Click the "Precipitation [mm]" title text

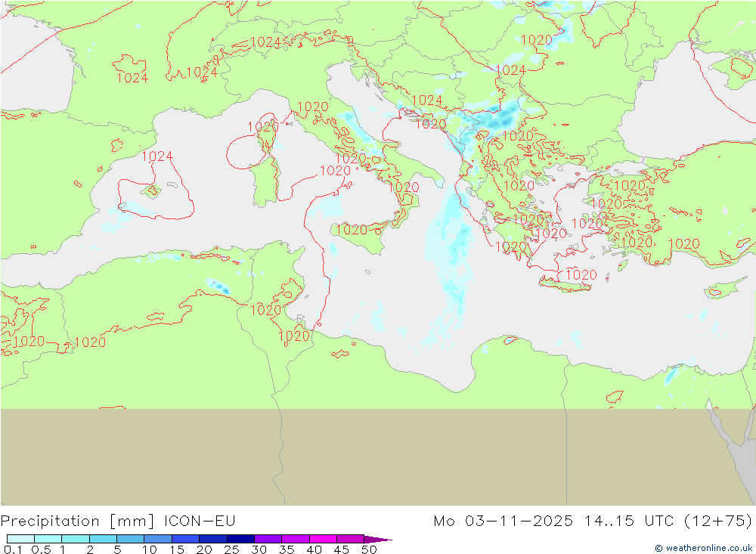[x=78, y=522]
